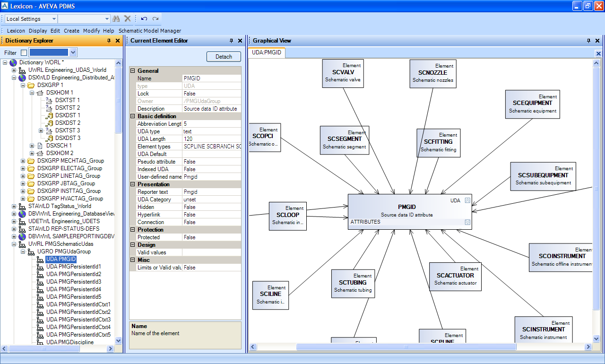Pin the Graphical View panel
The width and height of the screenshot is (605, 364).
(x=589, y=41)
